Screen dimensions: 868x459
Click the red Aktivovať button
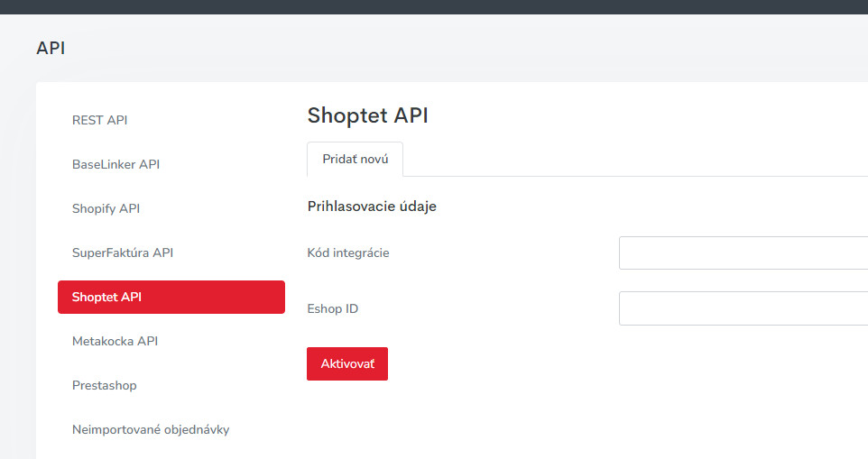(347, 364)
